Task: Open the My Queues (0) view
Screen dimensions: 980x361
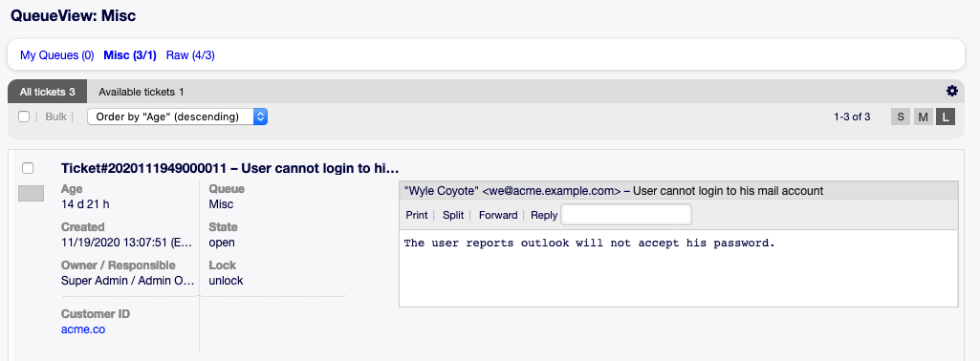Action: 56,55
